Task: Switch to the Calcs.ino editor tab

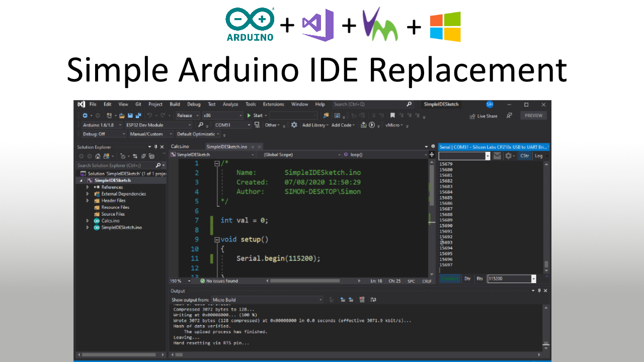Action: [x=180, y=147]
